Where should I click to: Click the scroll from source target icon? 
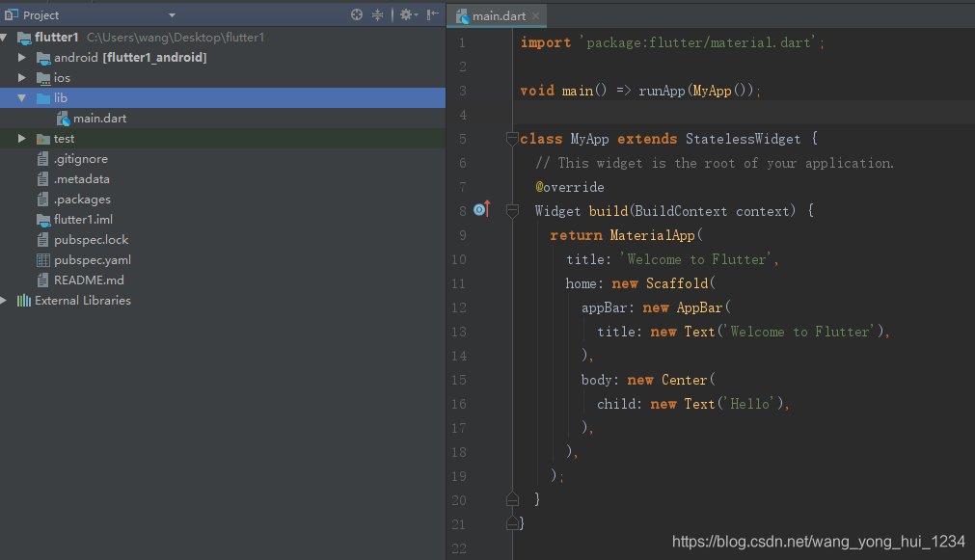tap(356, 14)
